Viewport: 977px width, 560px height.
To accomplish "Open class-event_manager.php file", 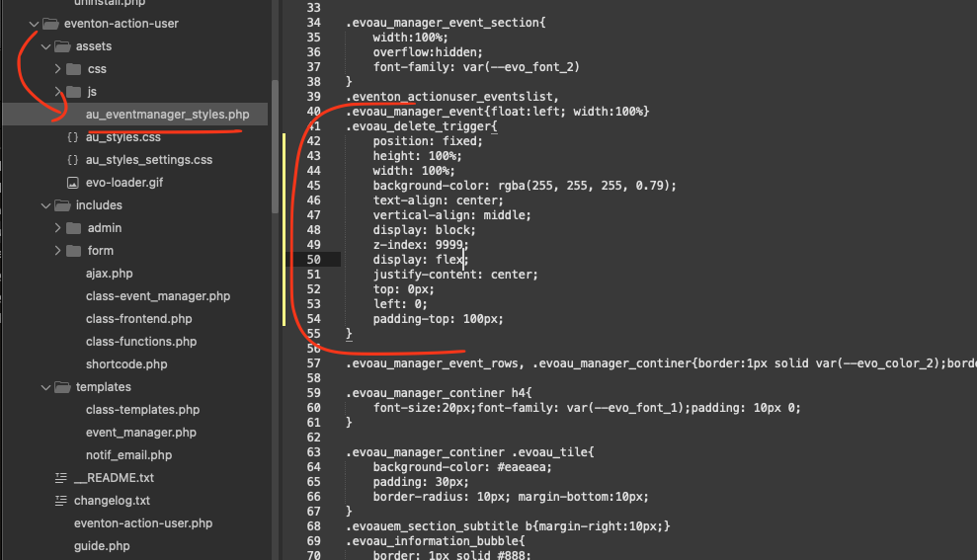I will 158,296.
